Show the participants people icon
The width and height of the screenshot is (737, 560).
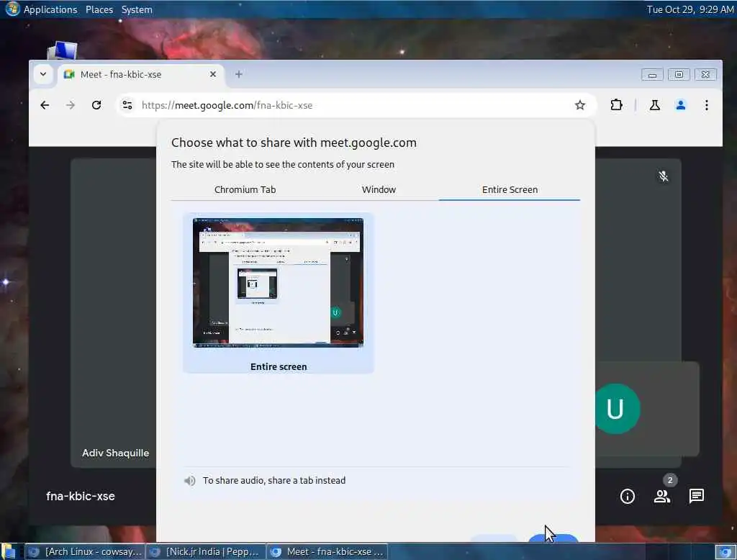[662, 496]
